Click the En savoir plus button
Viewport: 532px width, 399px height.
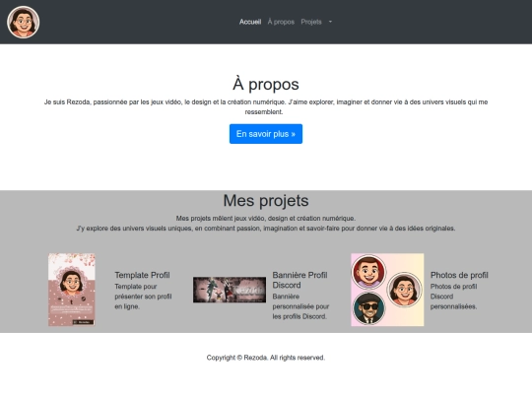(x=266, y=134)
